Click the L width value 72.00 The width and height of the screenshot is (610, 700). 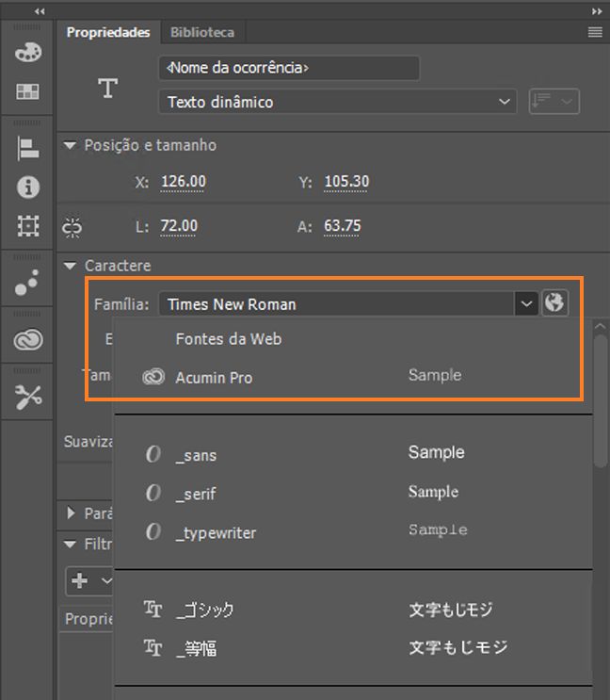click(x=179, y=226)
